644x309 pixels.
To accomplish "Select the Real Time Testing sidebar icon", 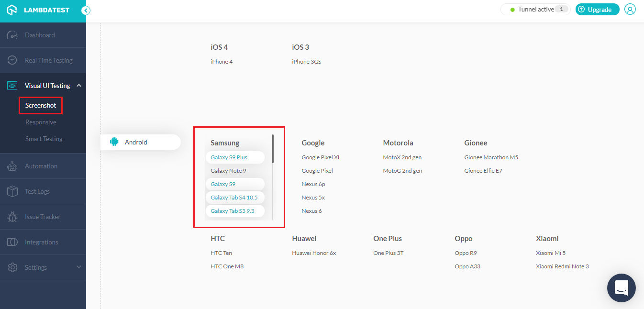I will 12,60.
